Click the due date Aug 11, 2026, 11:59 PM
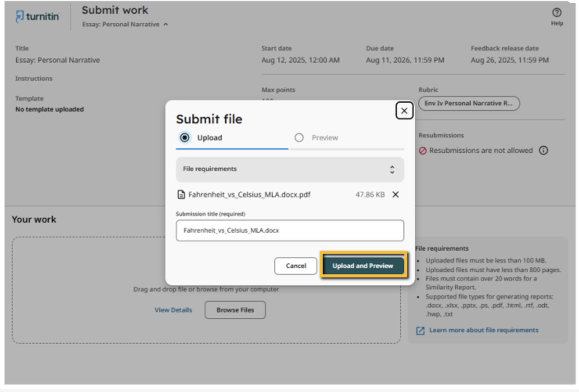This screenshot has width=579, height=392. coord(405,60)
